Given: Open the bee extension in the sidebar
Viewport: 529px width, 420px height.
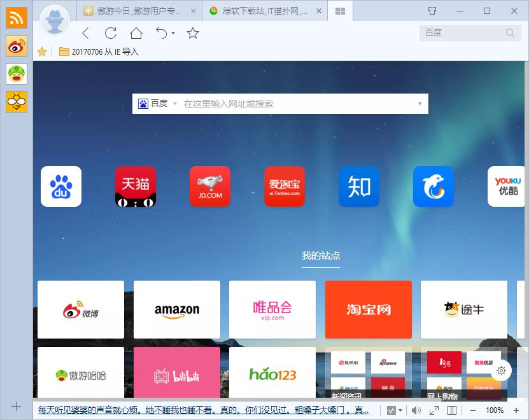Looking at the screenshot, I should click(15, 102).
